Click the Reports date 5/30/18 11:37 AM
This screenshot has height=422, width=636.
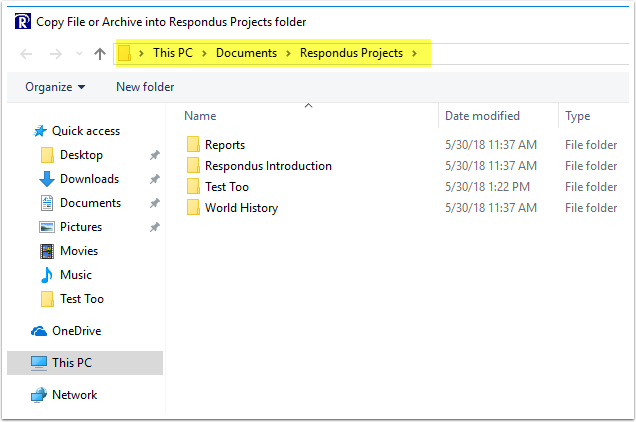coord(491,145)
